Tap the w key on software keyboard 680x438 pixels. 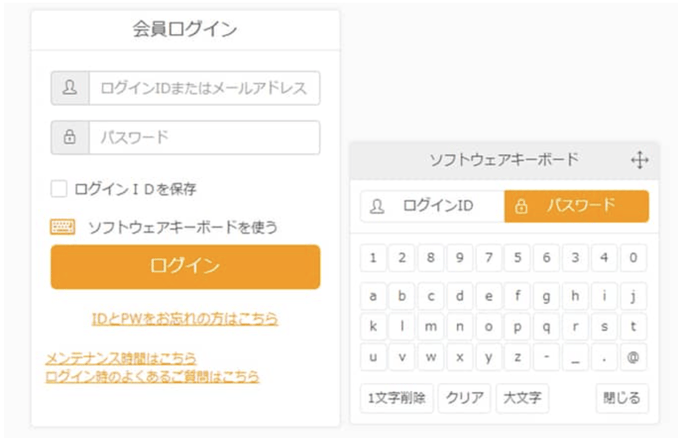(431, 357)
